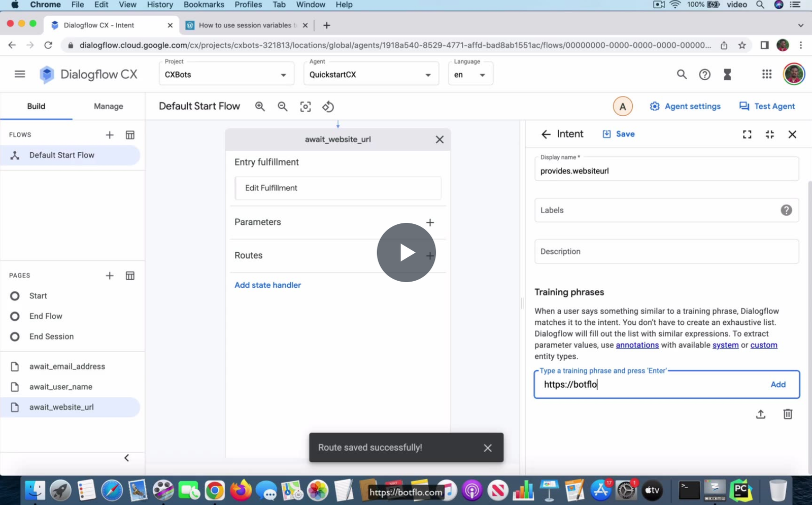Click the upload training phrases icon

(x=760, y=414)
